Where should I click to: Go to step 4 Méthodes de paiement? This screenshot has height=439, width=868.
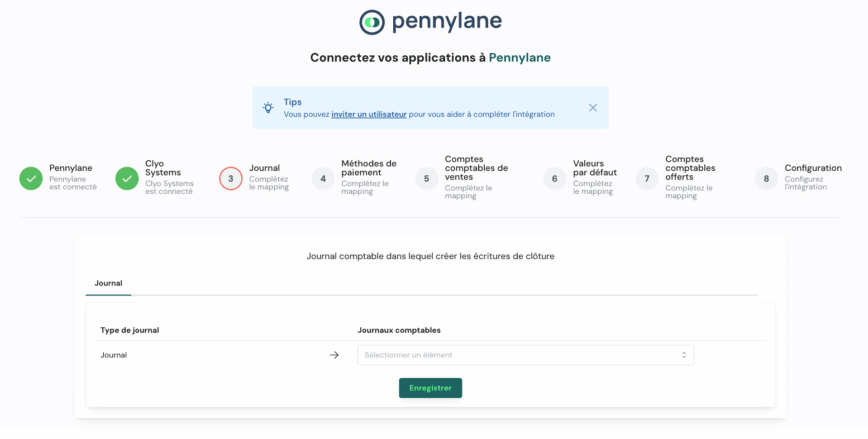tap(323, 179)
